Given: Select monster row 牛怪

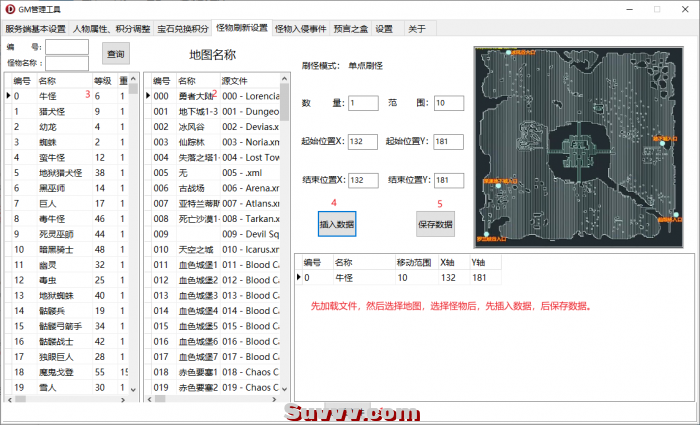Looking at the screenshot, I should (67, 96).
